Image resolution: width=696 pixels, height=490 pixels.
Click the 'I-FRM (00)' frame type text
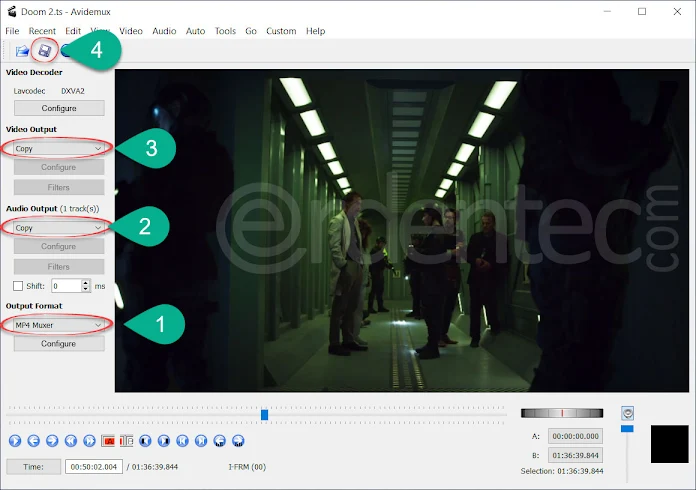pos(247,467)
